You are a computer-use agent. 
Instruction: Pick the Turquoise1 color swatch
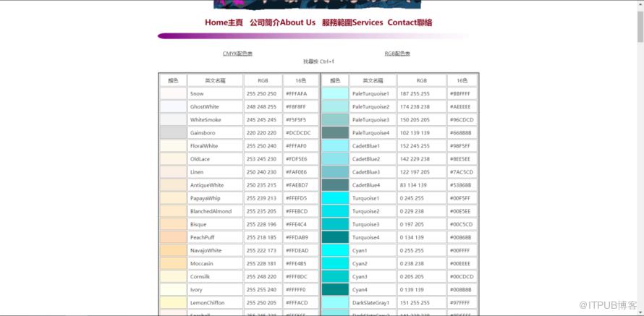point(335,198)
